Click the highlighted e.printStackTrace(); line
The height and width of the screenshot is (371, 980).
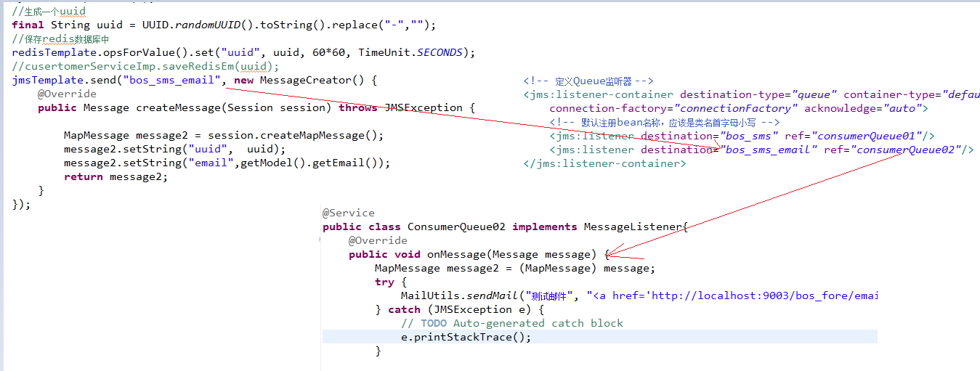[600, 337]
